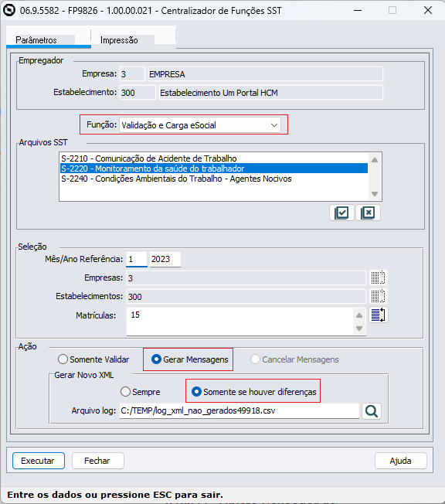The width and height of the screenshot is (445, 504).
Task: Click the EMPRESA name field
Action: pyautogui.click(x=266, y=74)
